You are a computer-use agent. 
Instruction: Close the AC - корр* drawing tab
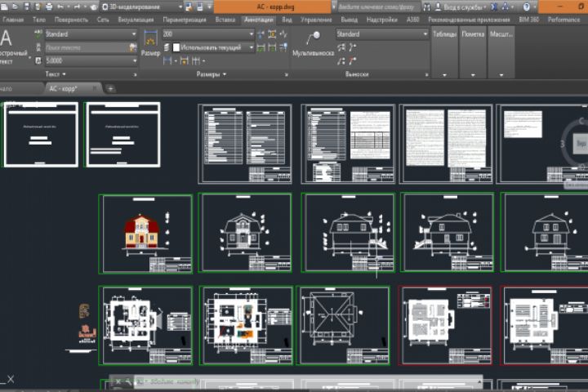pyautogui.click(x=95, y=88)
